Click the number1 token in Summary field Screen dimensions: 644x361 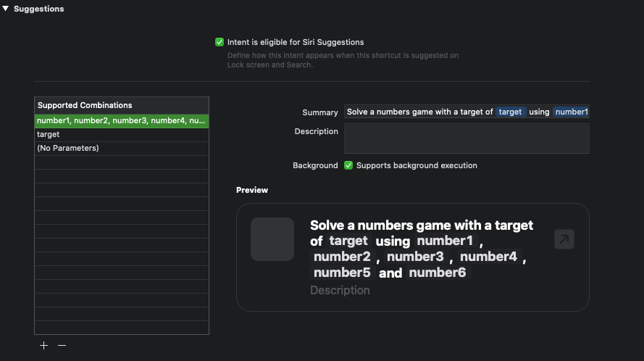(x=571, y=112)
